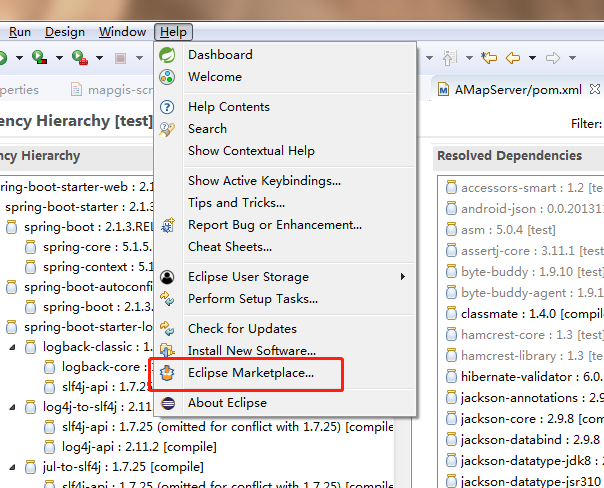Click the Perform Setup Tasks arrows icon
Image resolution: width=604 pixels, height=488 pixels.
click(x=167, y=299)
